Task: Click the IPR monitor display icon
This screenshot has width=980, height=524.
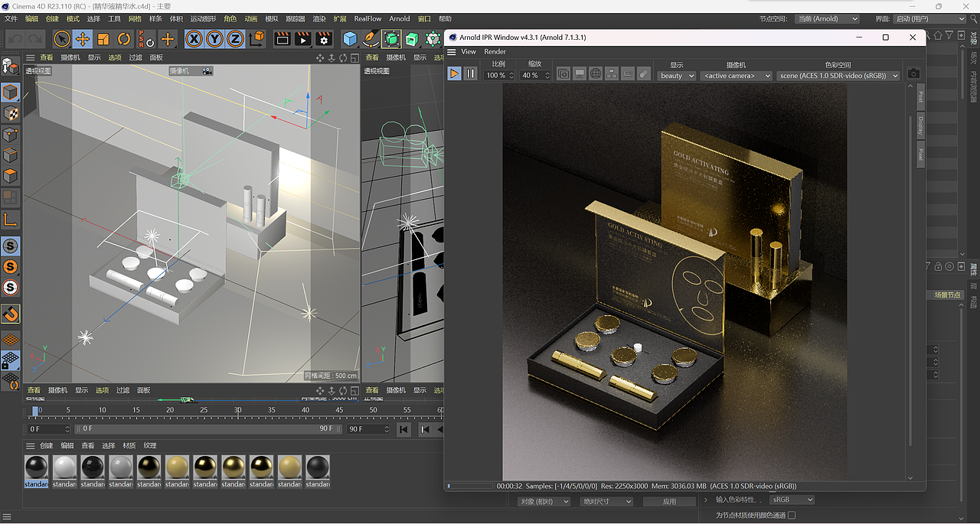Action: coord(580,73)
